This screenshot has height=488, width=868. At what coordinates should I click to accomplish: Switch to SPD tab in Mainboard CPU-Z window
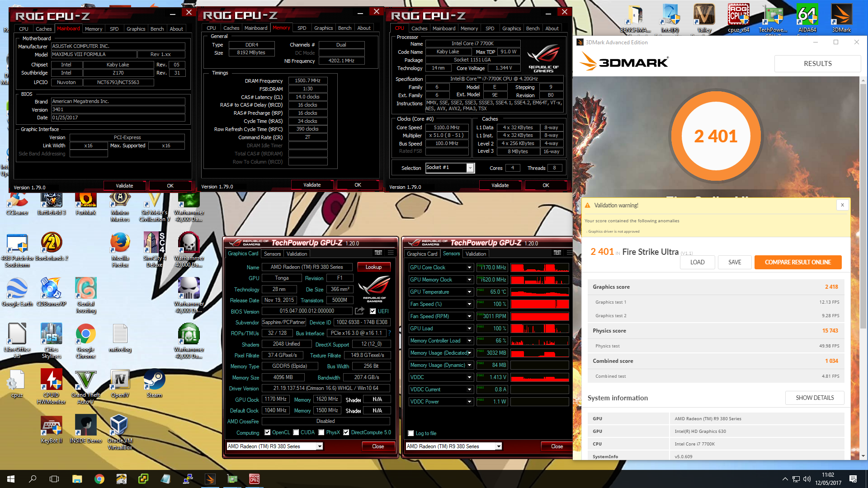pyautogui.click(x=114, y=29)
